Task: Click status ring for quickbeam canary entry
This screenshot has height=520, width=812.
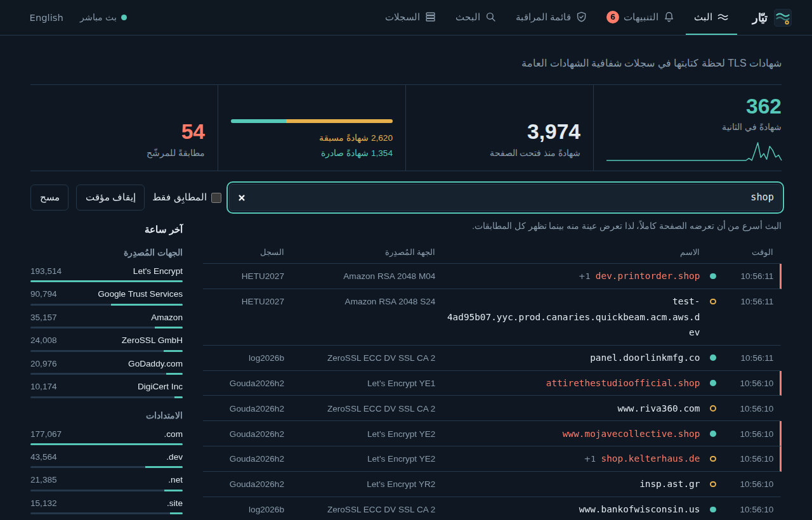Action: point(713,301)
